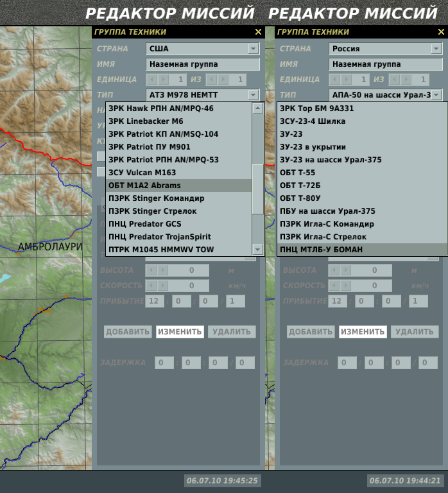This screenshot has height=493, width=448.
Task: Select ПНЦ Predator TrojanSpirit
Action: pyautogui.click(x=179, y=237)
